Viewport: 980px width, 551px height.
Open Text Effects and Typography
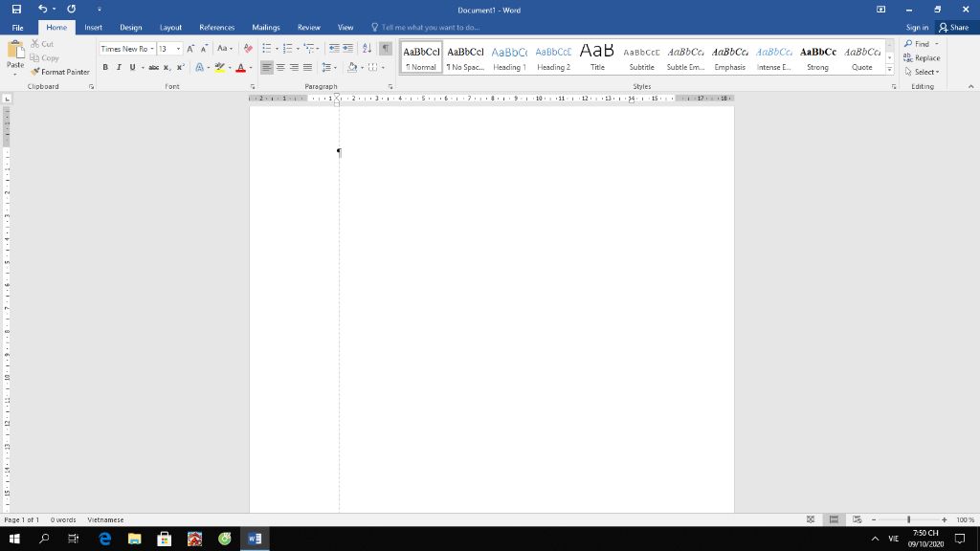tap(199, 68)
